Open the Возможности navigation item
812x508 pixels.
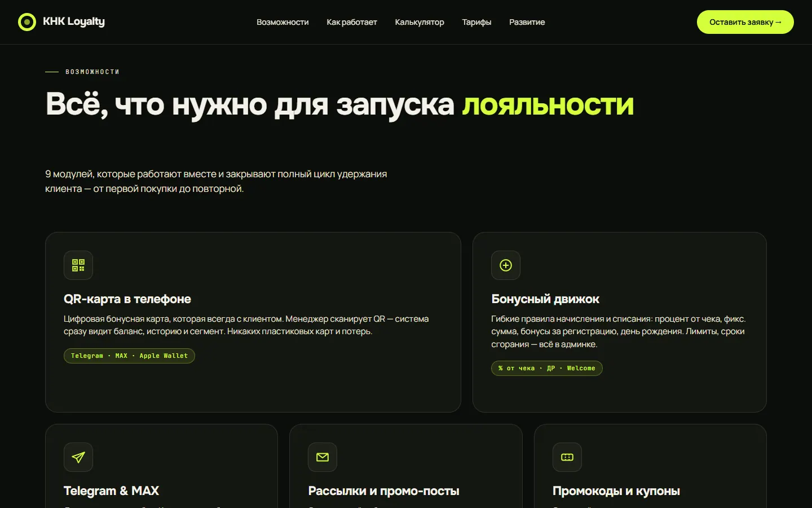283,22
